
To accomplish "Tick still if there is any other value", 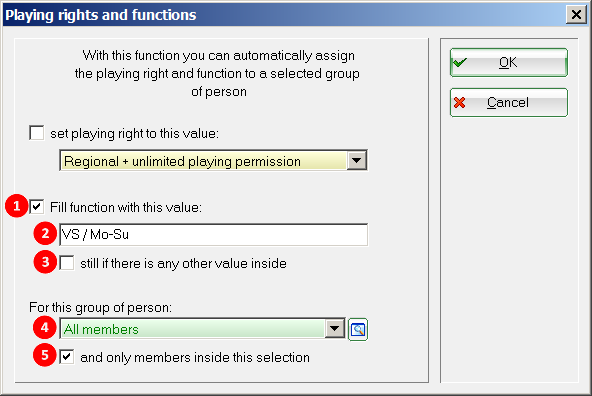I will click(67, 263).
